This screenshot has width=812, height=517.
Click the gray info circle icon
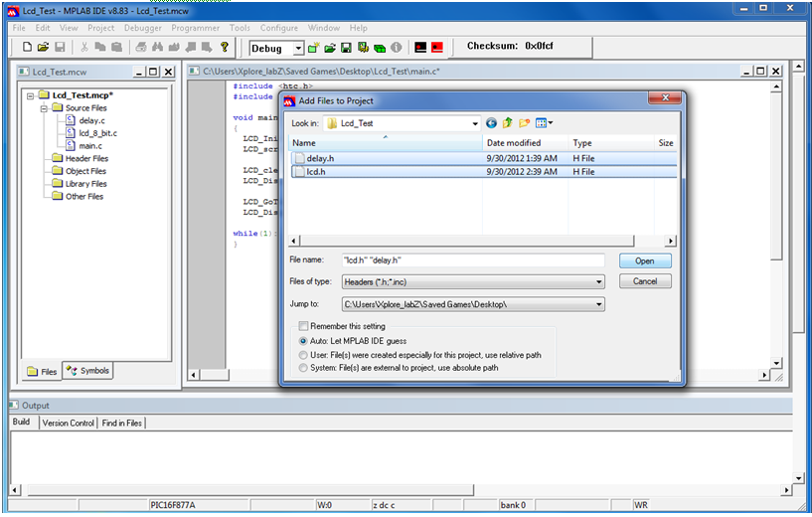(397, 48)
